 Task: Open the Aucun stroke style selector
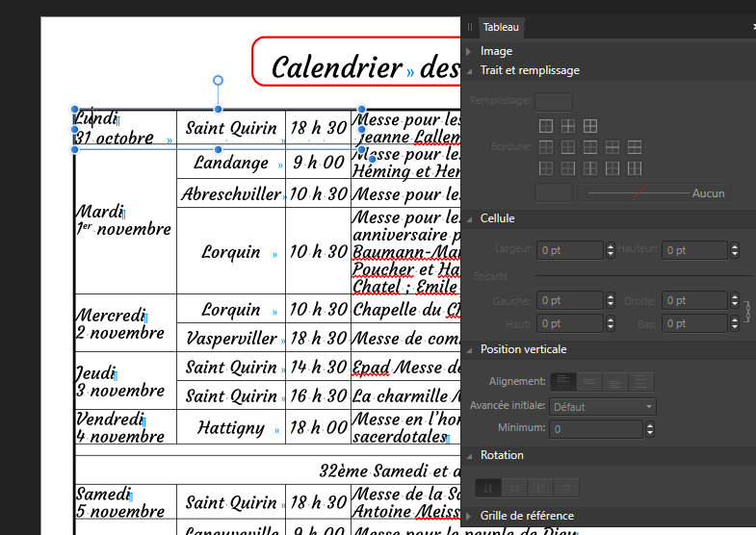[654, 193]
